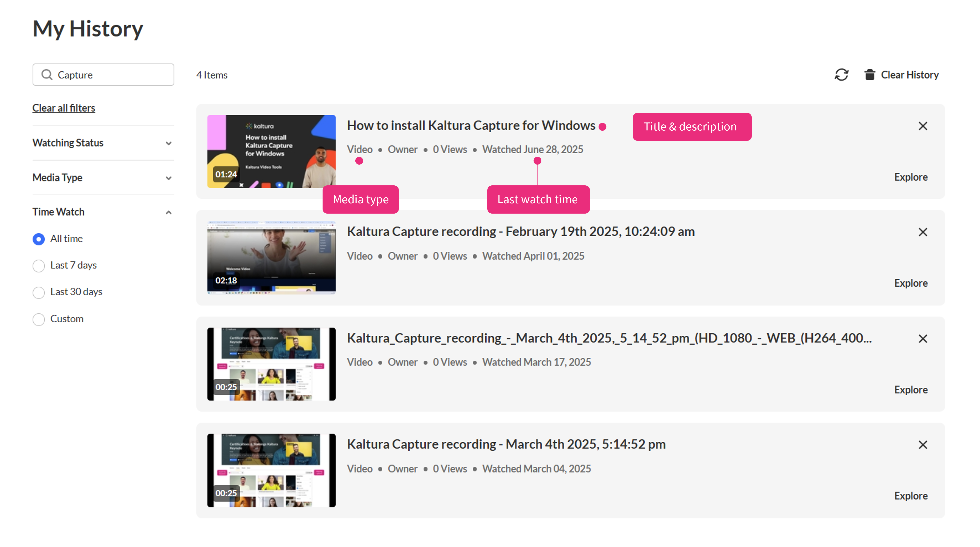Expand the Watching Status filter
This screenshot has width=980, height=547.
tap(168, 143)
